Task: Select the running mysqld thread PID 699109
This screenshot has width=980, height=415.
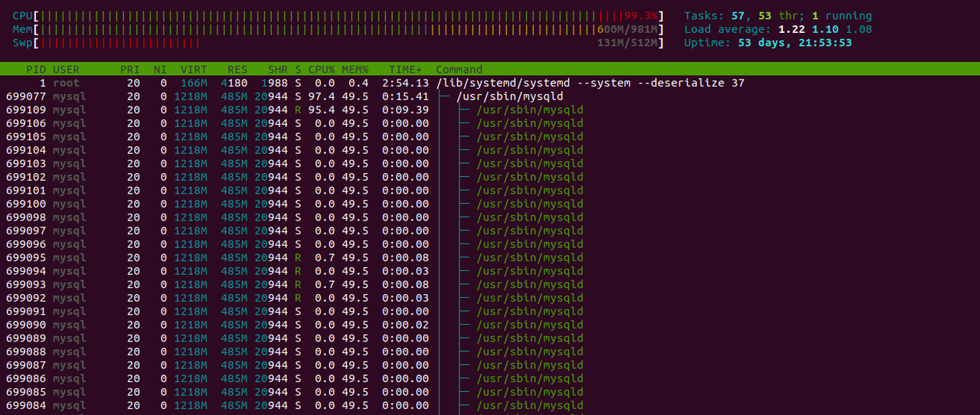Action: point(490,109)
